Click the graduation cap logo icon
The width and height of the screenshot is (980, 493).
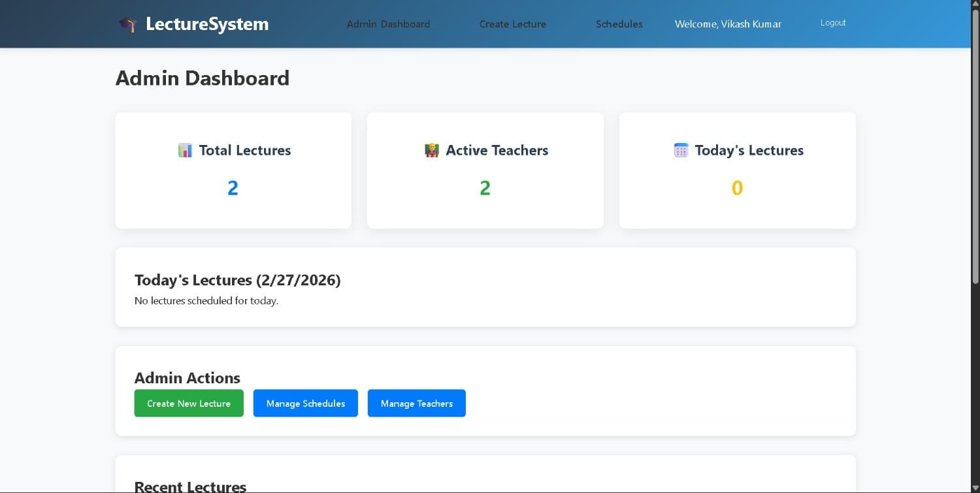coord(127,25)
